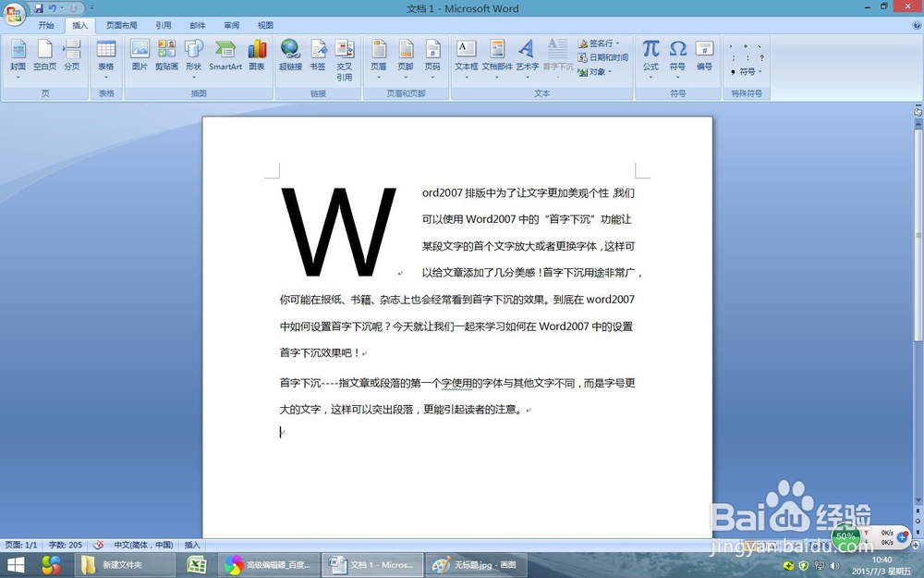Switch to the 开始 tab
This screenshot has height=578, width=924.
click(46, 25)
